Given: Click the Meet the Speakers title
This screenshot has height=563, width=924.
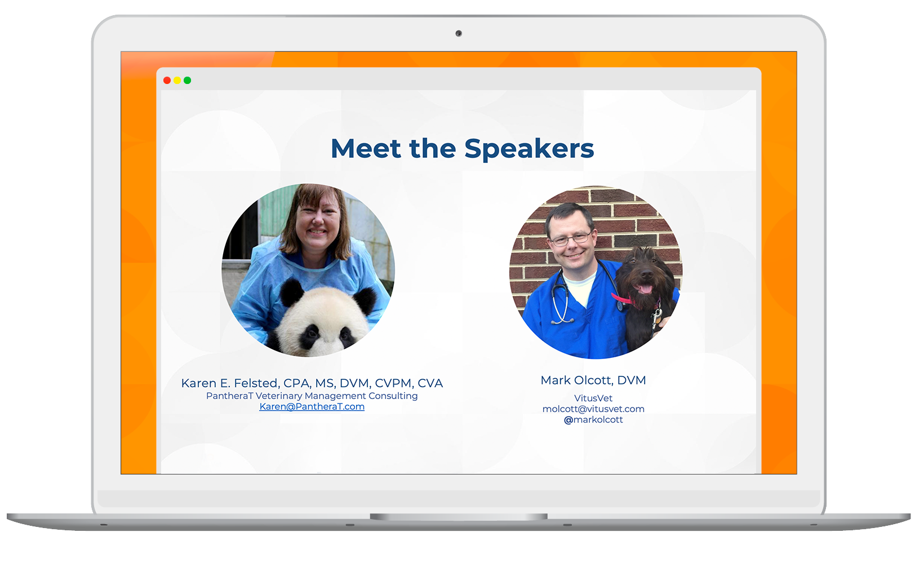Looking at the screenshot, I should [x=462, y=148].
